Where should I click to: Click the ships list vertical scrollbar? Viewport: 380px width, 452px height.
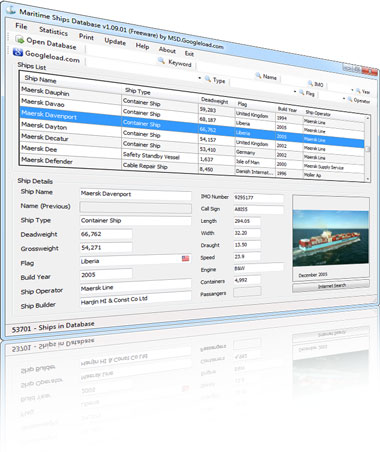368,148
